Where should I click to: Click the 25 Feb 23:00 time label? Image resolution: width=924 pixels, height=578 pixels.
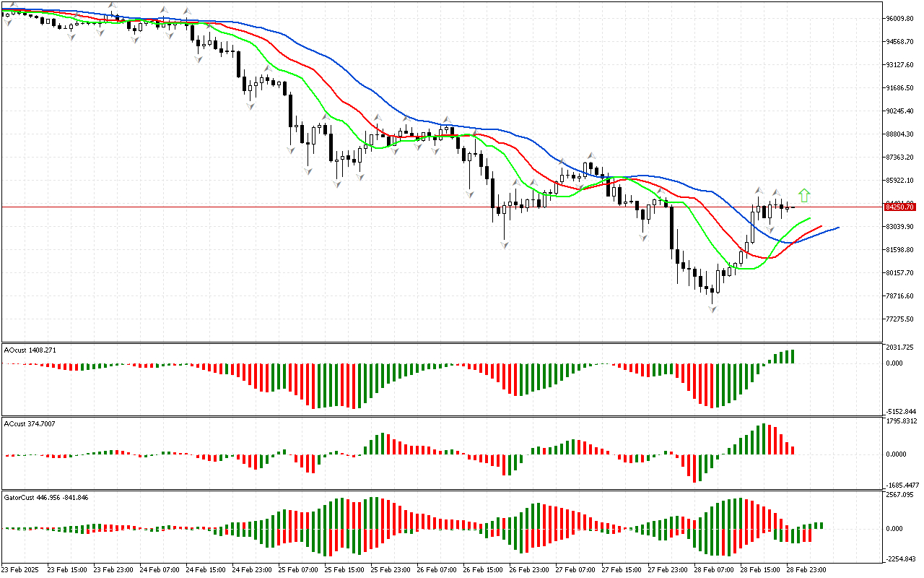pyautogui.click(x=391, y=570)
